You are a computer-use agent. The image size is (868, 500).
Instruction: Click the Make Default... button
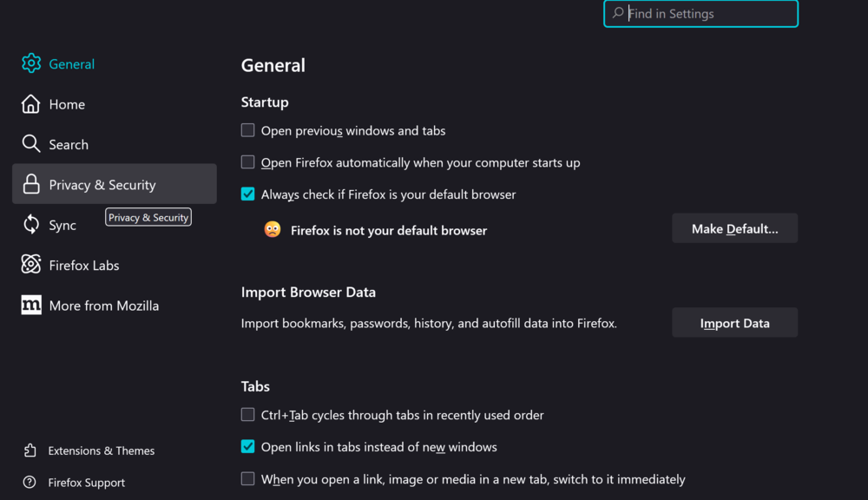coord(734,228)
